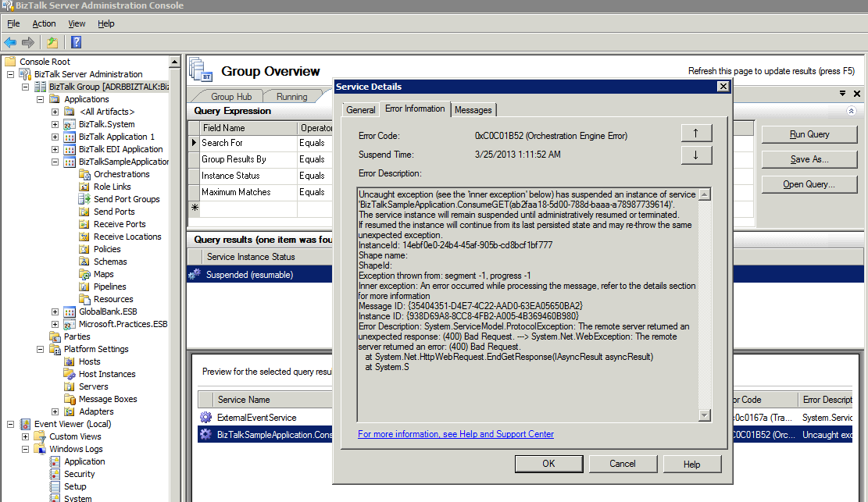
Task: Switch to the Messages tab
Action: pos(473,109)
